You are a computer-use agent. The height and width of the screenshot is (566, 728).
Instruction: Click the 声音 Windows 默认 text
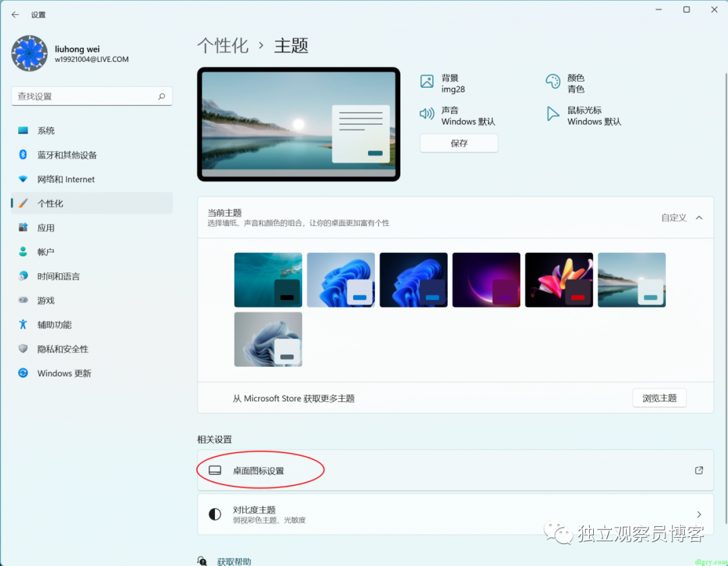468,116
